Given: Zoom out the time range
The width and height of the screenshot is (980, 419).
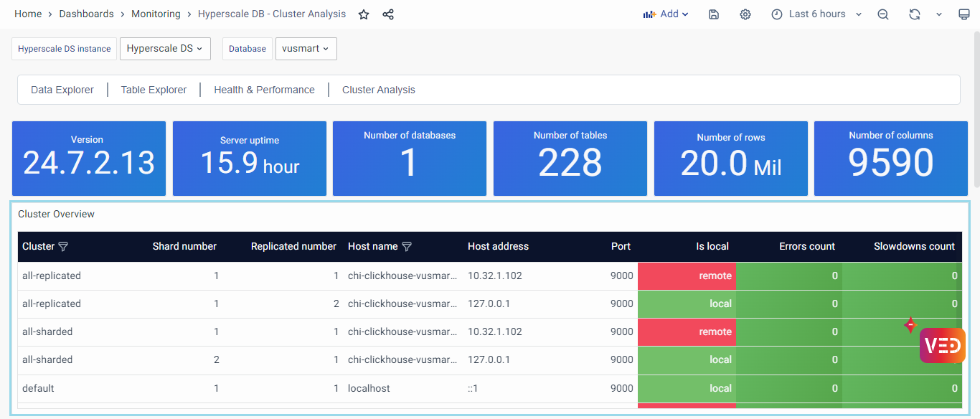Looking at the screenshot, I should [x=883, y=14].
